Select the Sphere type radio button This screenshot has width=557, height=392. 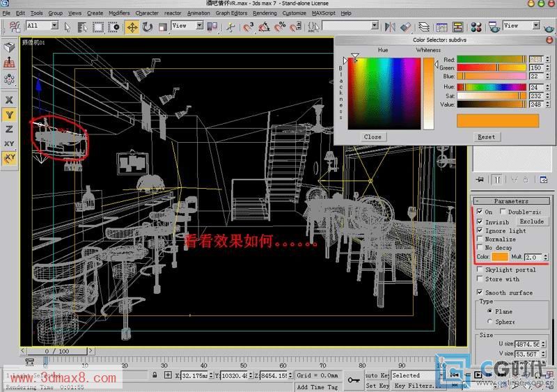490,321
